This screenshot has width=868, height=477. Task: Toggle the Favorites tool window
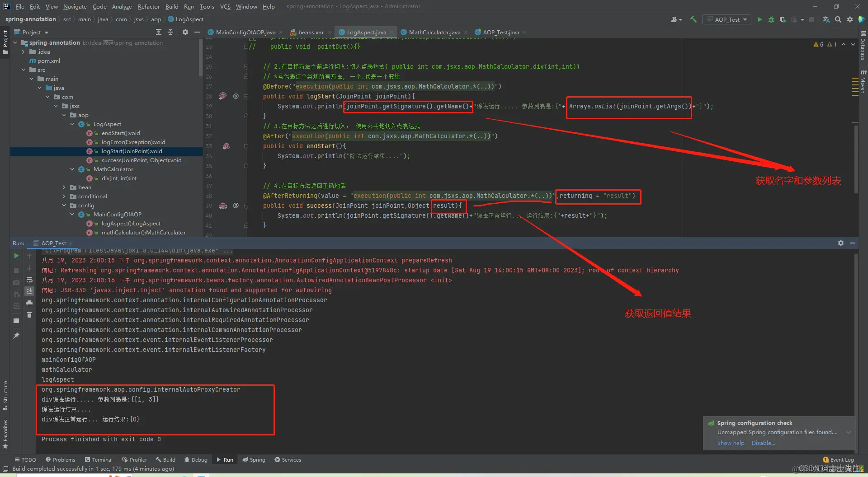tap(5, 434)
